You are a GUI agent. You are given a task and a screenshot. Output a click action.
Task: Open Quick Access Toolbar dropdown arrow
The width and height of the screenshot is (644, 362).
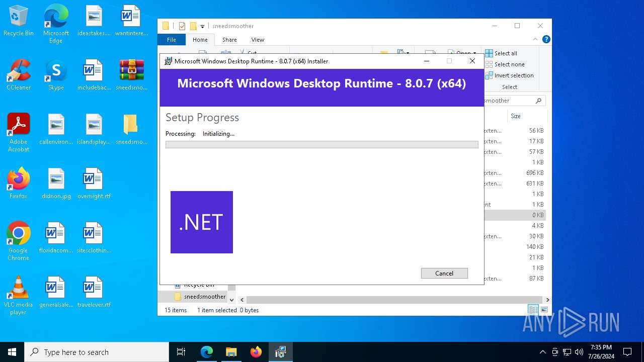tap(202, 26)
